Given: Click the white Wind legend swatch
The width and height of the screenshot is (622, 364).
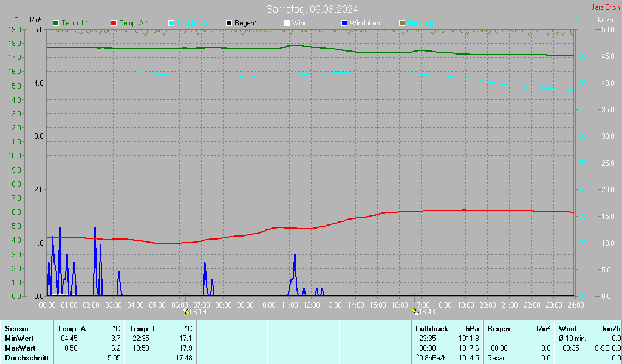Looking at the screenshot, I should (287, 23).
